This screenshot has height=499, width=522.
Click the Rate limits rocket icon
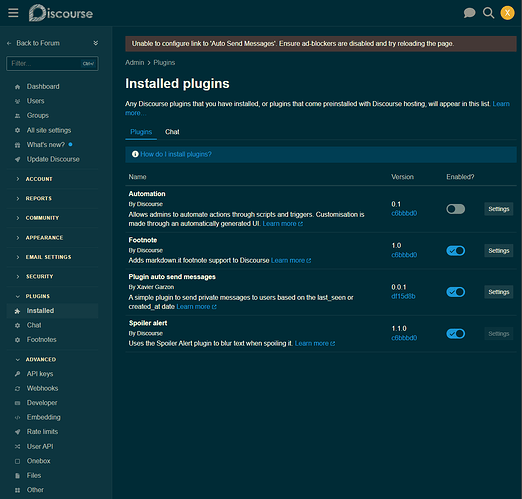pyautogui.click(x=18, y=432)
